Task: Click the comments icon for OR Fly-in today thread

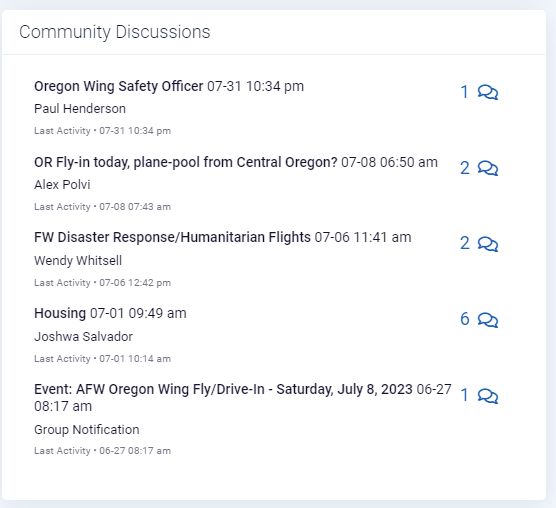Action: pos(488,168)
